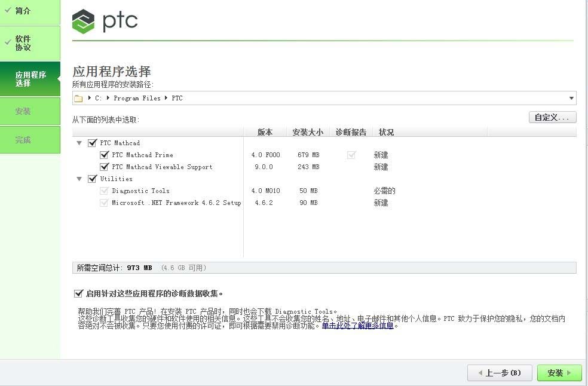Click the PTC Mathcad group label
This screenshot has width=588, height=386.
120,143
